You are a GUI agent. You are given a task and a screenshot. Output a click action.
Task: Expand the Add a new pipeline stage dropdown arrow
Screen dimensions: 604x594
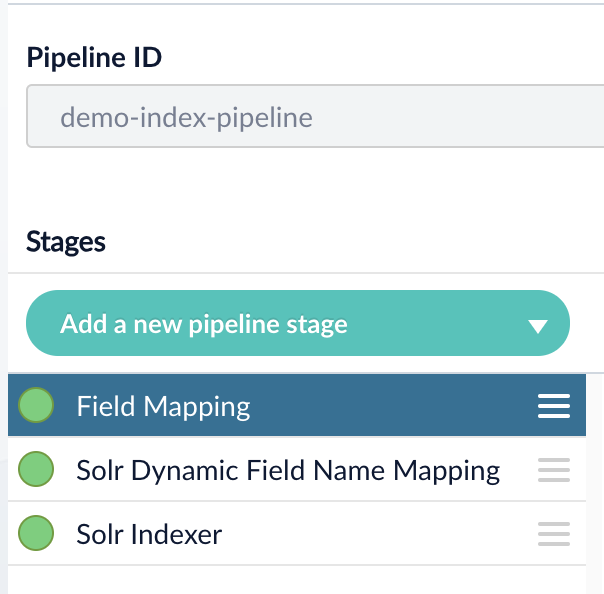click(537, 326)
